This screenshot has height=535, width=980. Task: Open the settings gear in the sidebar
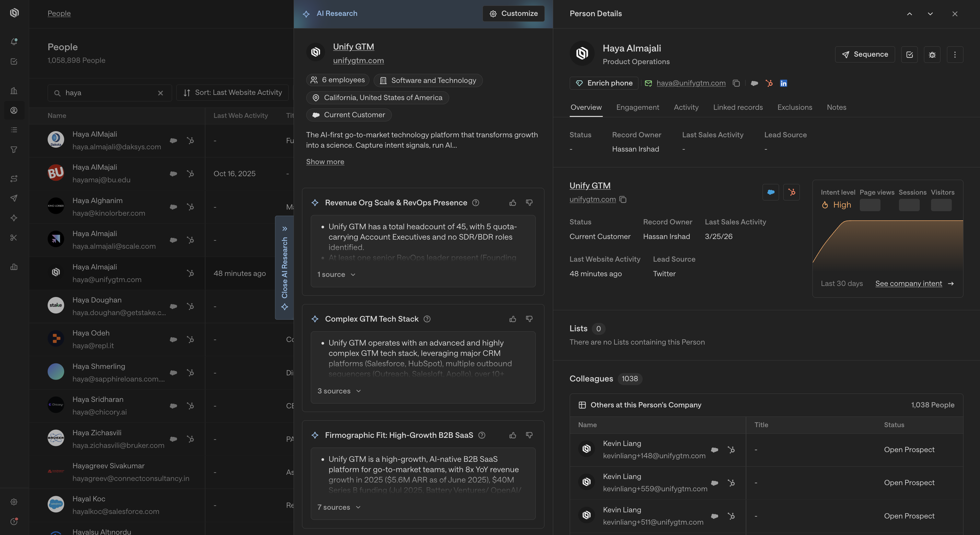pos(14,502)
